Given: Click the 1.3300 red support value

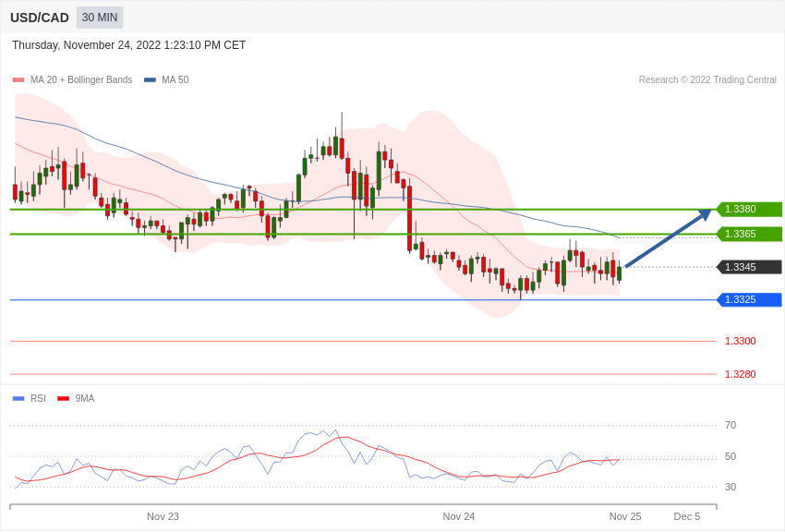Looking at the screenshot, I should (x=741, y=342).
